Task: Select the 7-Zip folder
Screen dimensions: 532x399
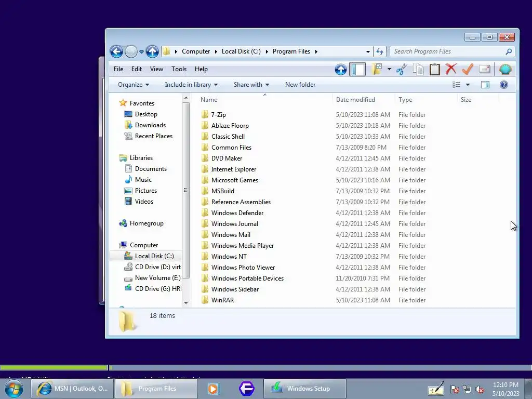Action: (x=218, y=115)
